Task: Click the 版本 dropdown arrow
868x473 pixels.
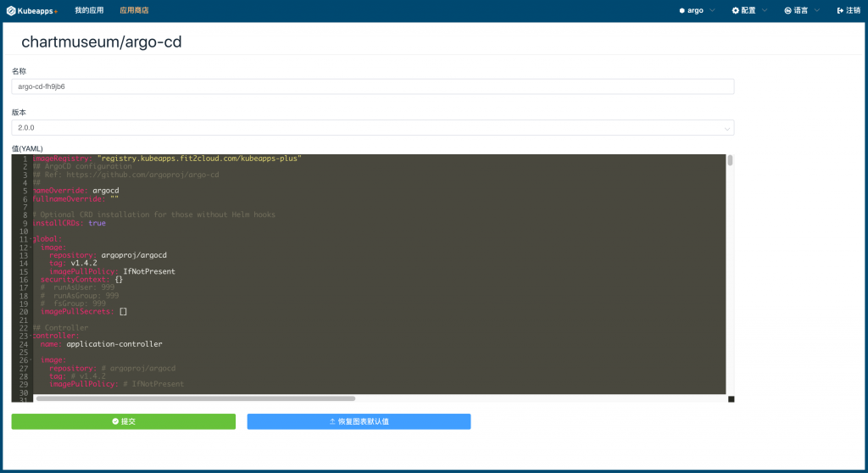Action: [726, 128]
